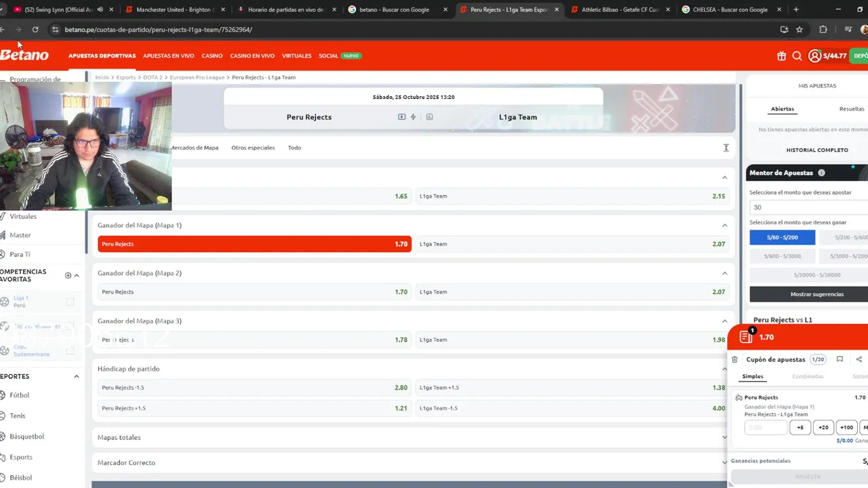This screenshot has height=488, width=868.
Task: Click the collapse-all markets icon beside Todo
Action: coord(726,148)
